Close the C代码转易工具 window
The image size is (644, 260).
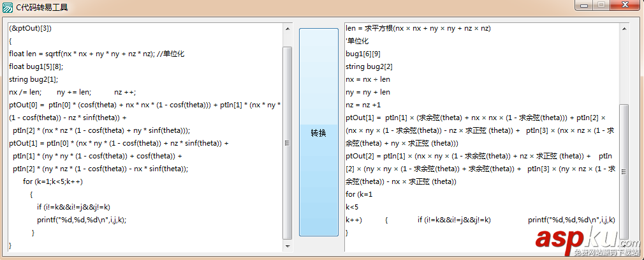pos(626,5)
